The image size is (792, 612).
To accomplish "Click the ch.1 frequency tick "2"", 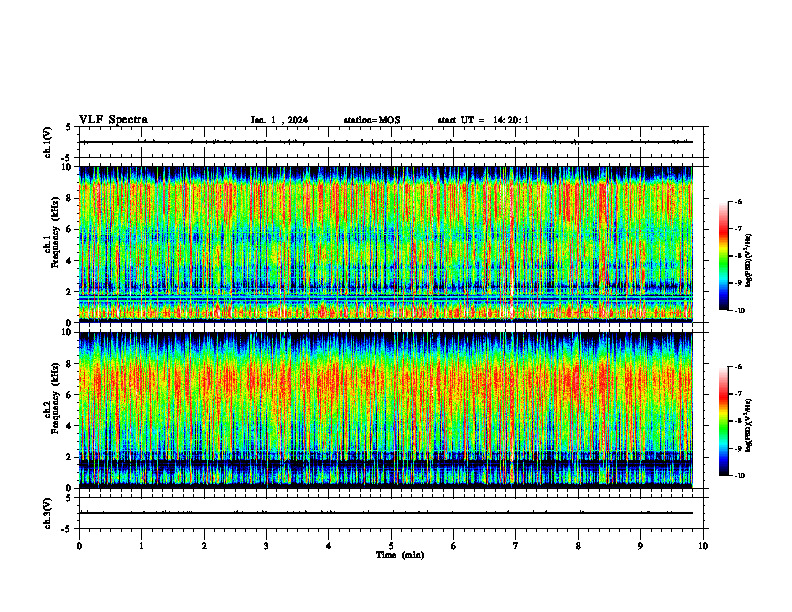I will [69, 291].
